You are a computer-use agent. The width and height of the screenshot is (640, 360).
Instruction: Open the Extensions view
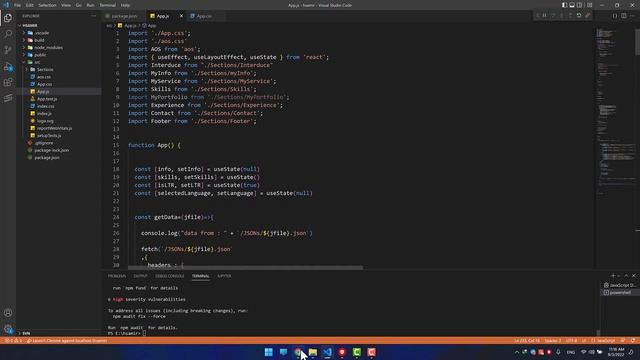[8, 82]
